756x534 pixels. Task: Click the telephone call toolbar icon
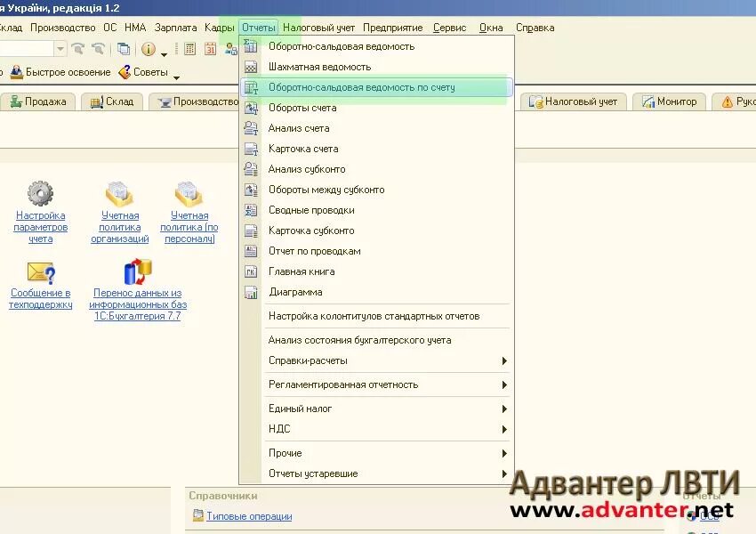tap(78, 49)
